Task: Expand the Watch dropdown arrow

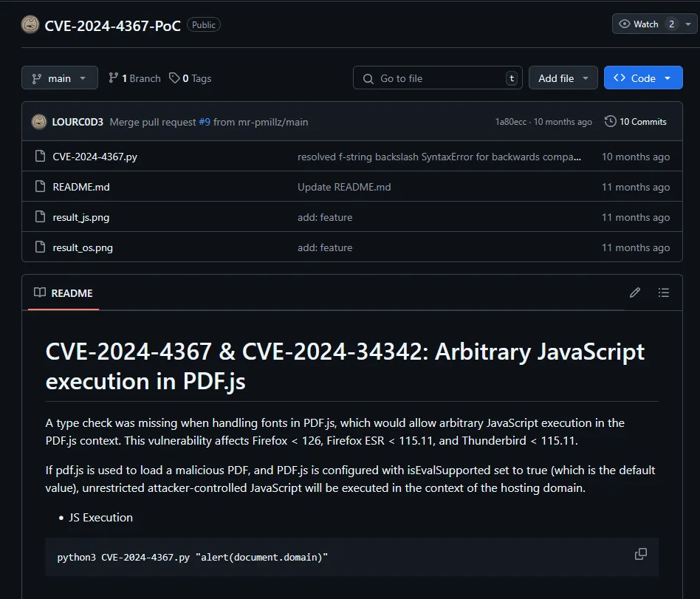Action: [688, 24]
